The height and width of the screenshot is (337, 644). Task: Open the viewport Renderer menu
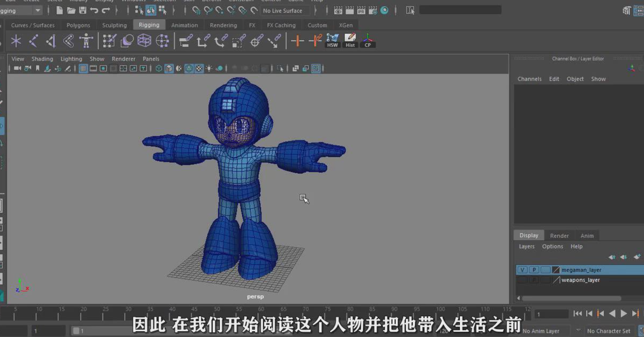click(x=123, y=59)
